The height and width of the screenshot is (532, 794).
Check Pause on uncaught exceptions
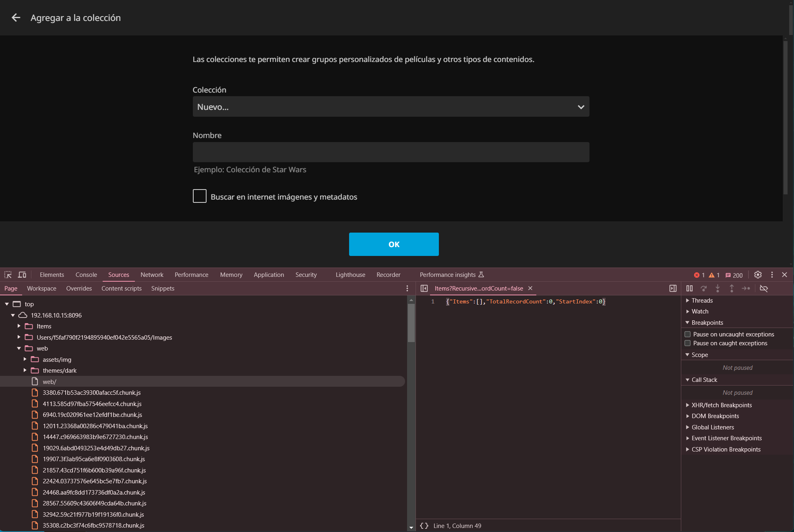688,334
